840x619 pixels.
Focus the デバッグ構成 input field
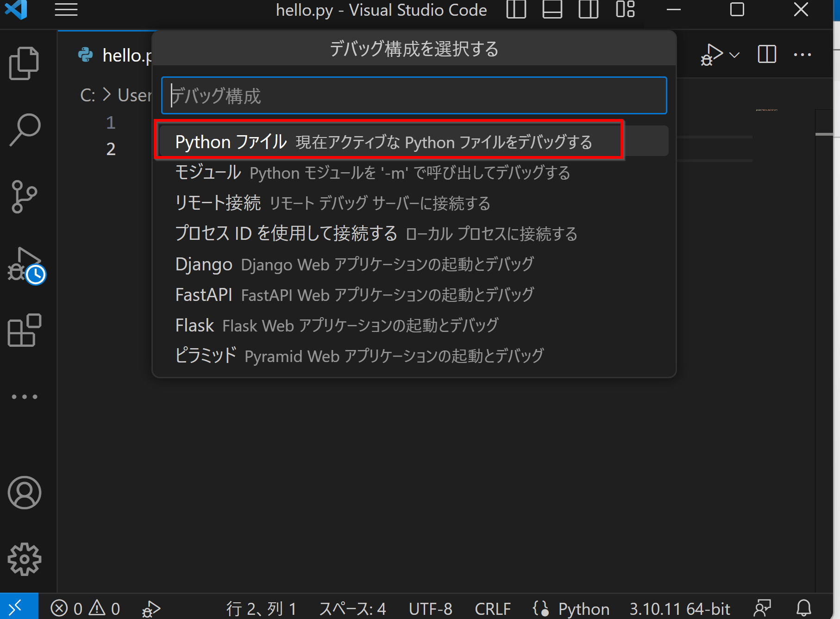(414, 95)
